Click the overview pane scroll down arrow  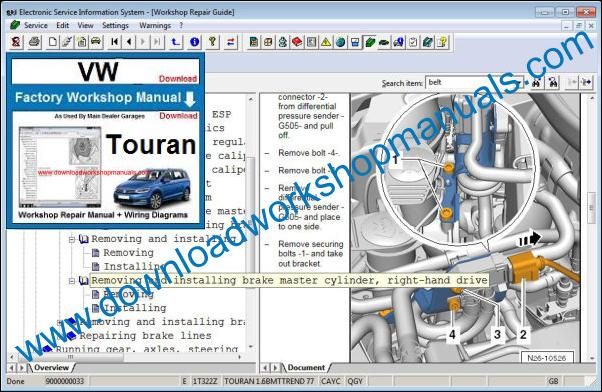point(250,347)
